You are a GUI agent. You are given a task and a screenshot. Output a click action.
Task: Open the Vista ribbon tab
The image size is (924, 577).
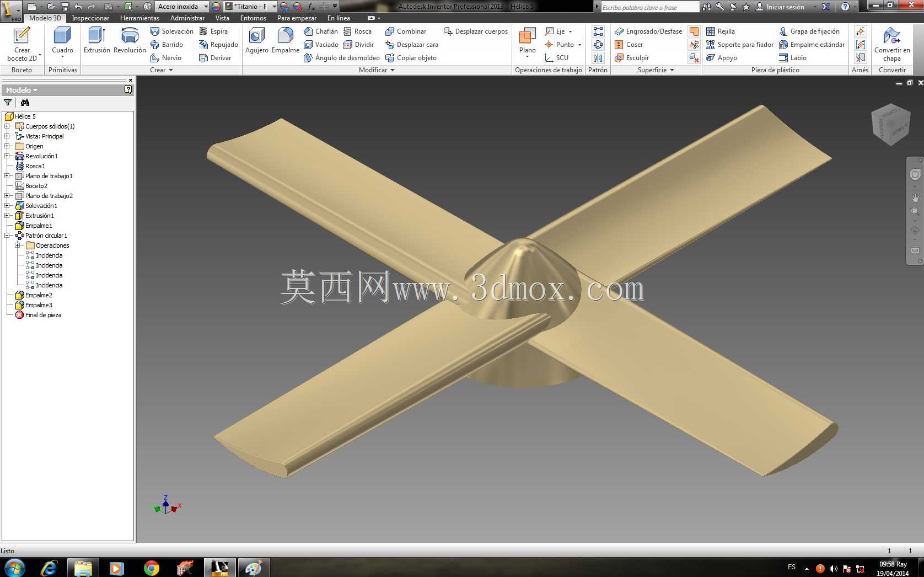click(x=222, y=18)
